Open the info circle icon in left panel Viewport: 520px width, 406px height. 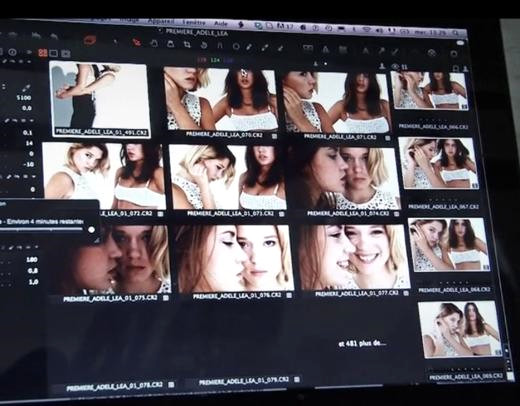(x=13, y=52)
